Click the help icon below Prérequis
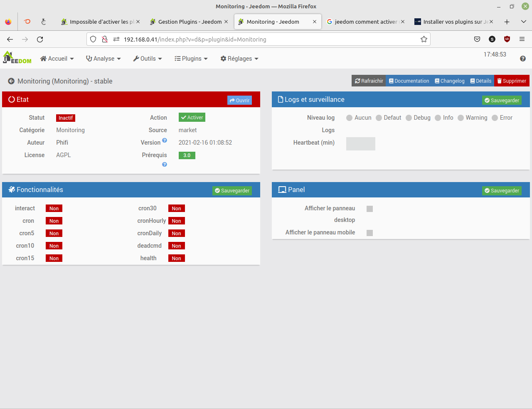This screenshot has width=532, height=409. tap(165, 165)
